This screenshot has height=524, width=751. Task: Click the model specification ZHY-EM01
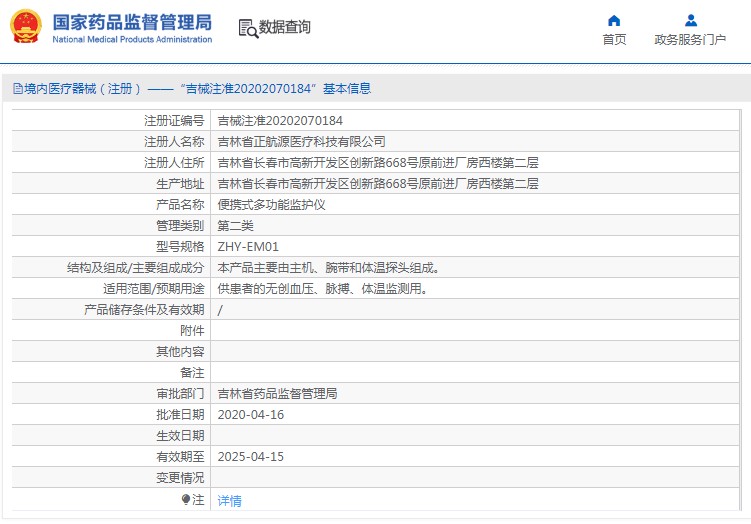[248, 247]
